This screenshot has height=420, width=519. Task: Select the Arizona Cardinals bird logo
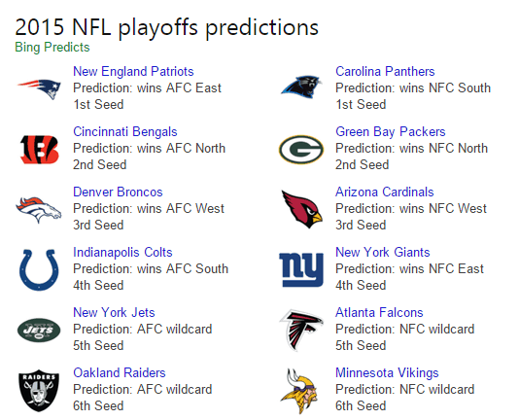(x=302, y=209)
